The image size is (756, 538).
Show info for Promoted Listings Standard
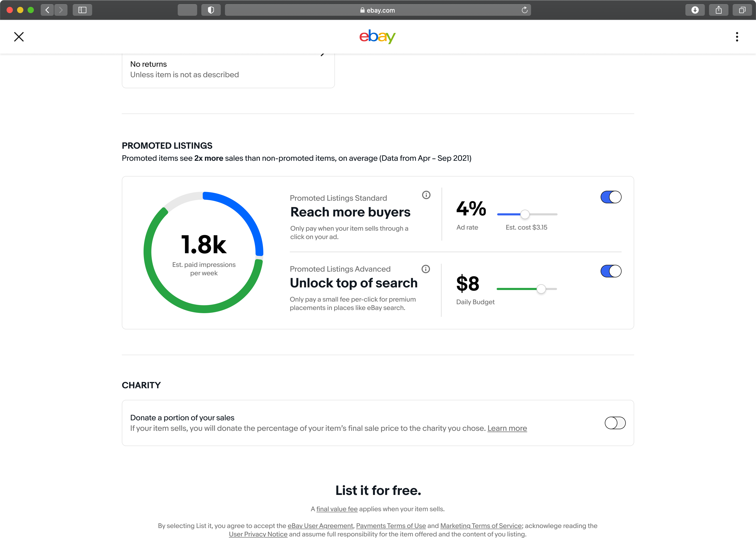426,195
